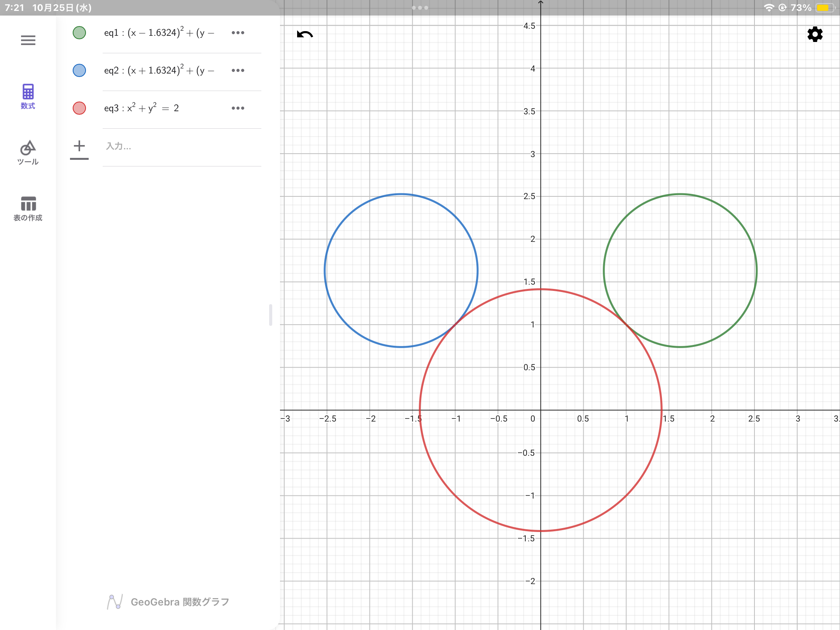Image resolution: width=840 pixels, height=630 pixels.
Task: Open three-dot menu for eq3
Action: 238,108
